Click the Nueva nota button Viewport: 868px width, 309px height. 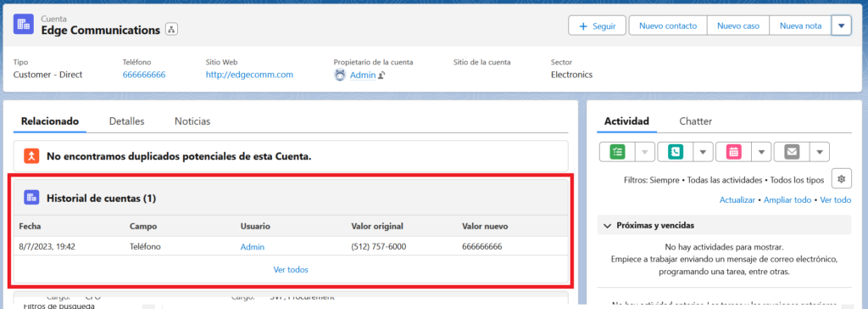point(800,25)
